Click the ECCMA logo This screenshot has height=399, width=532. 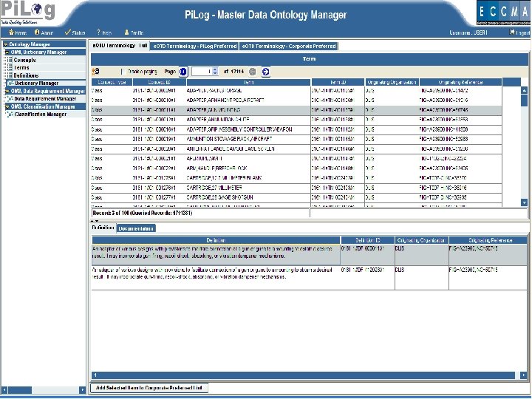504,13
